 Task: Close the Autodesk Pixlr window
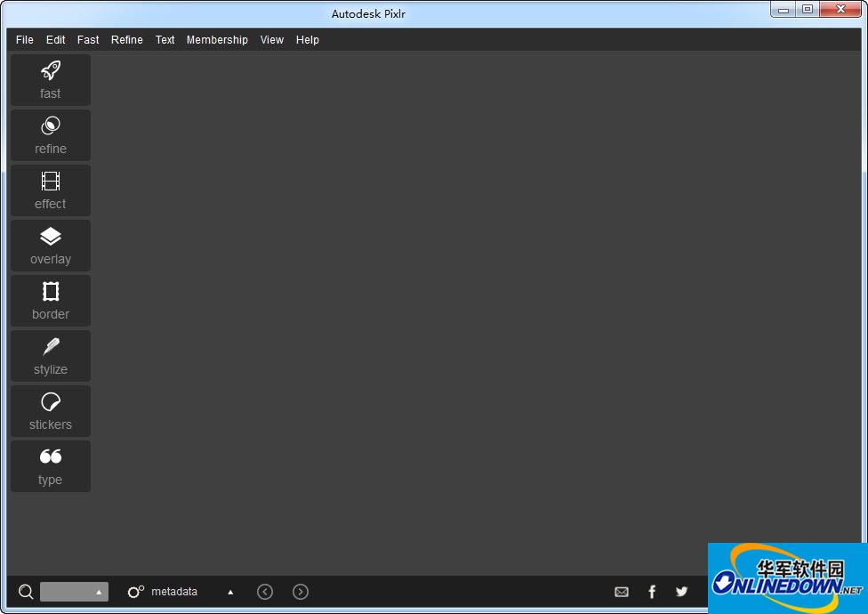click(840, 10)
